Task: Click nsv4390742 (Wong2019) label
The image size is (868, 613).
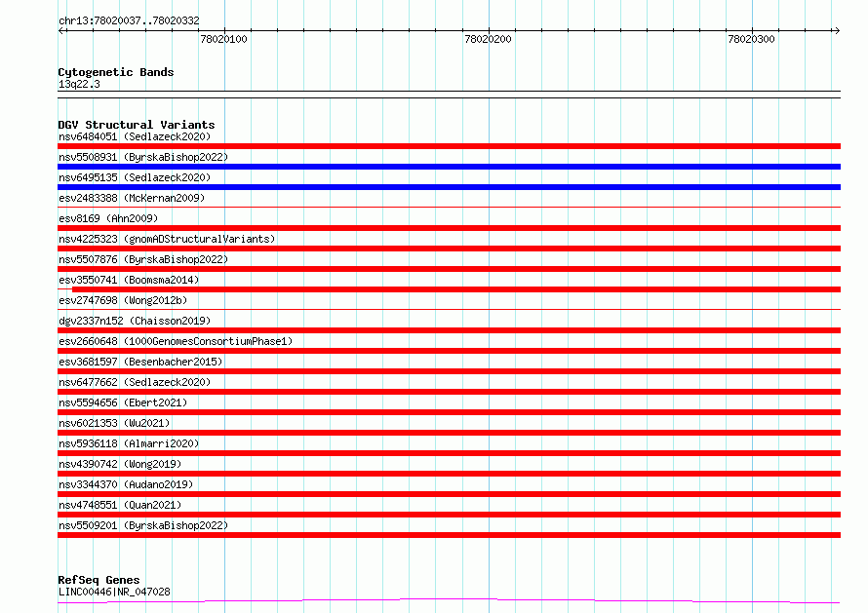Action: point(120,464)
